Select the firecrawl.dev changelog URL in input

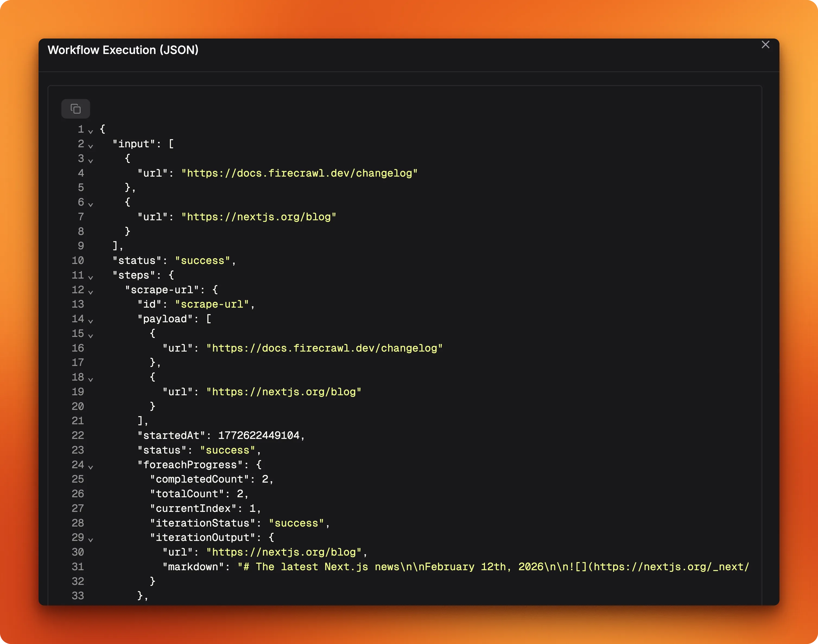click(x=299, y=173)
